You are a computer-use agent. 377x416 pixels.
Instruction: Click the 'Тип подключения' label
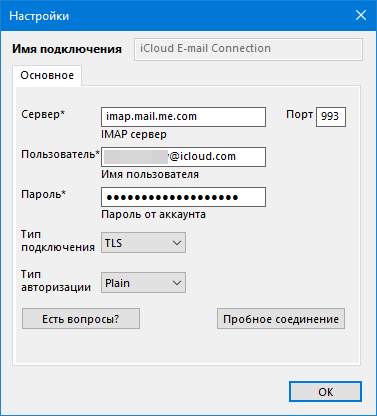(58, 241)
